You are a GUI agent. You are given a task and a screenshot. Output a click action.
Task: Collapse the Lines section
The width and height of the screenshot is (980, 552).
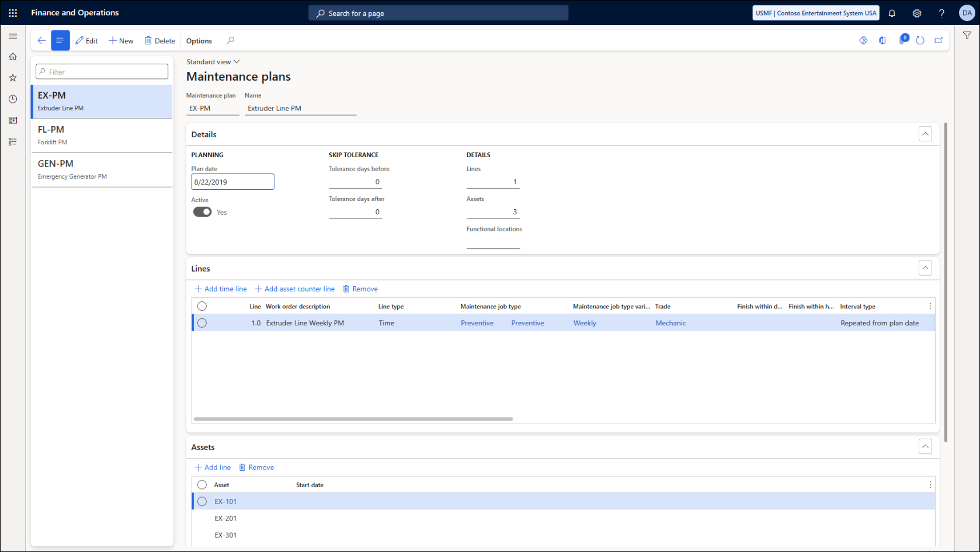pos(925,268)
